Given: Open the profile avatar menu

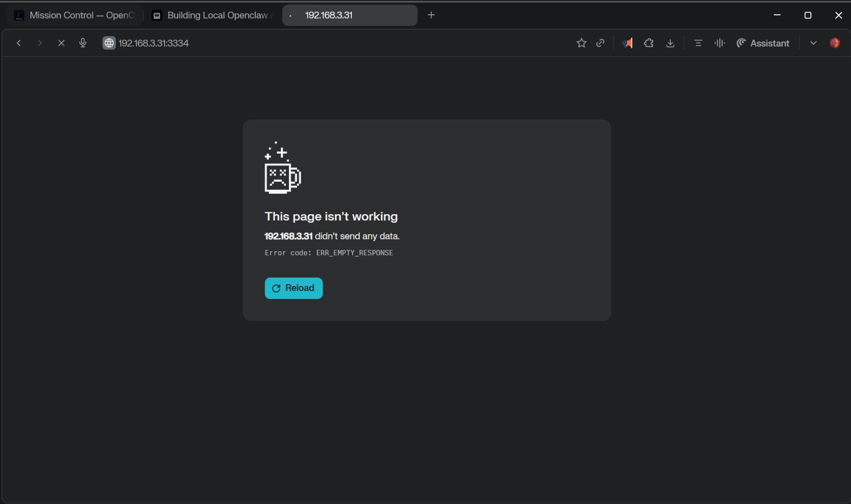Looking at the screenshot, I should [835, 43].
